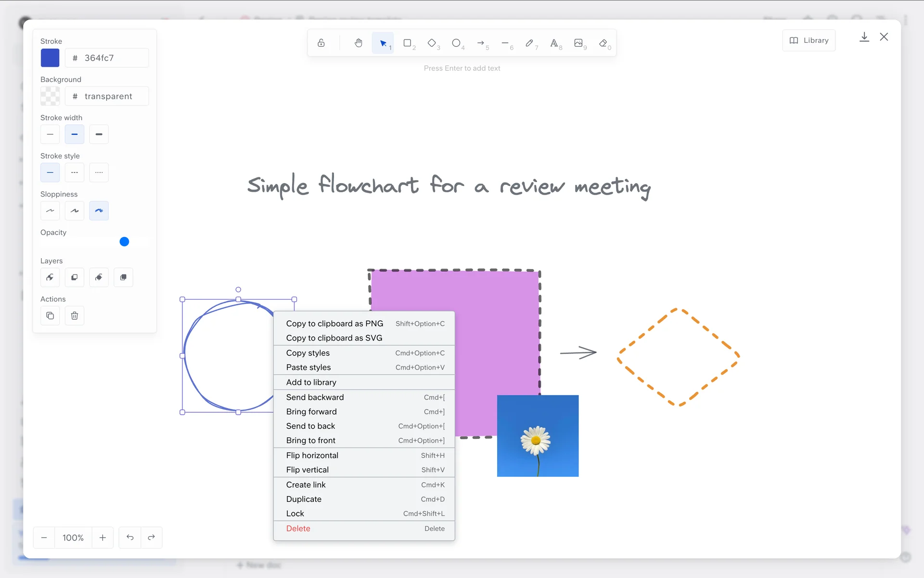Select the Rectangle shape tool
Viewport: 924px width, 578px height.
(408, 43)
